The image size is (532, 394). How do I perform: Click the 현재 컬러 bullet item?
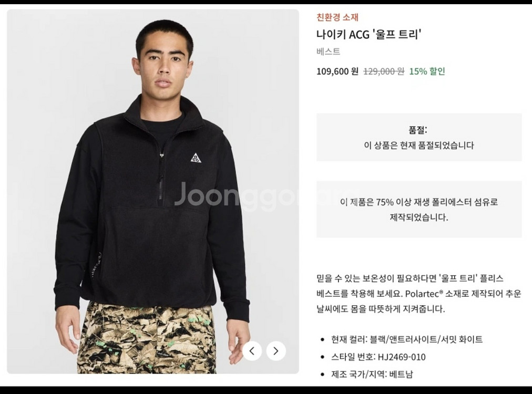[406, 339]
